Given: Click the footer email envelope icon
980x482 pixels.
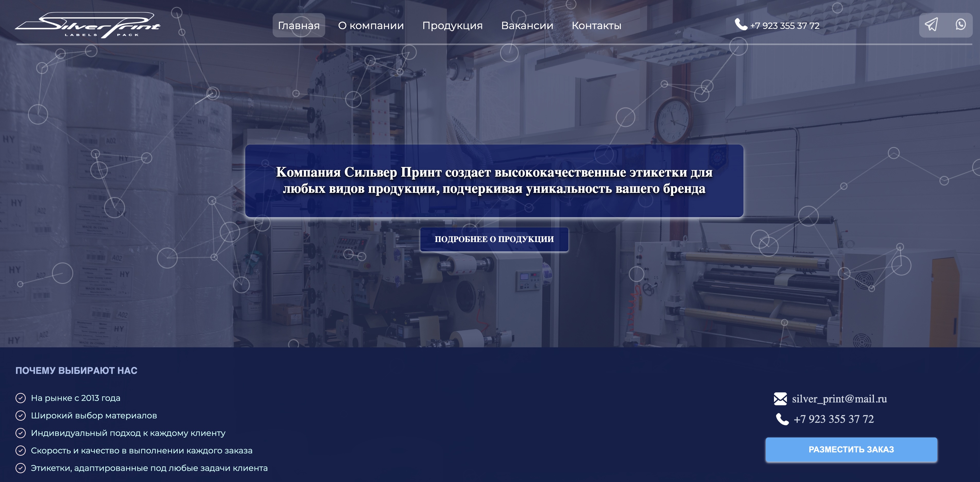Looking at the screenshot, I should [x=780, y=399].
